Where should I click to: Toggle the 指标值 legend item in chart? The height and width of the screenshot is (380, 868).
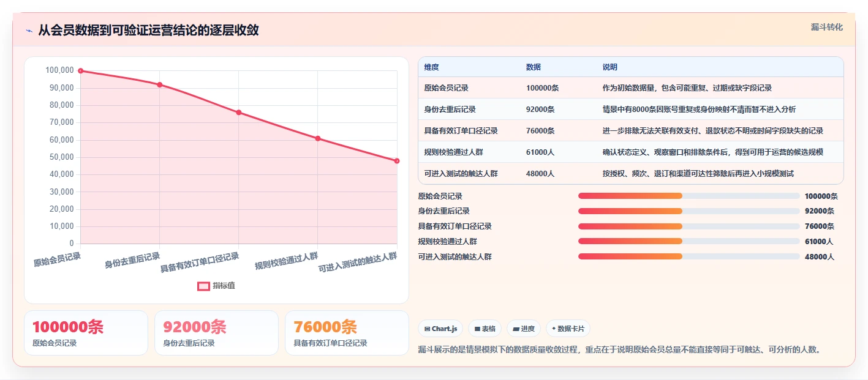click(x=216, y=286)
